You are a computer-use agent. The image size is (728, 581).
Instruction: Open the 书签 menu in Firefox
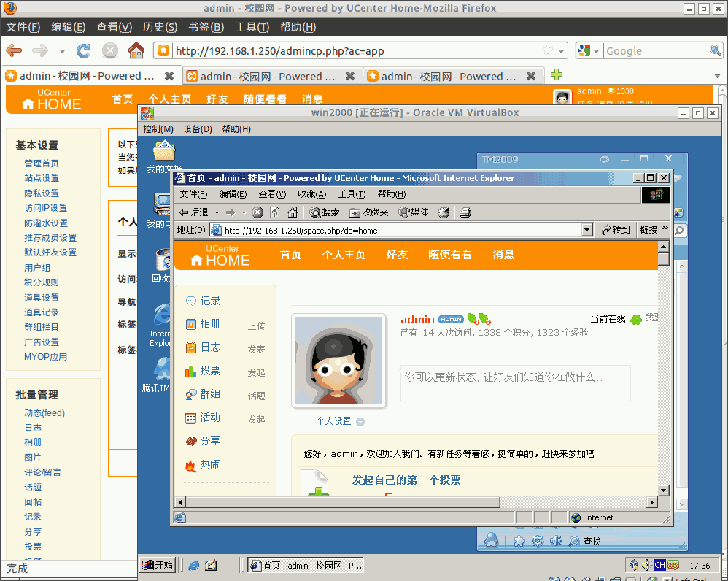tap(206, 28)
